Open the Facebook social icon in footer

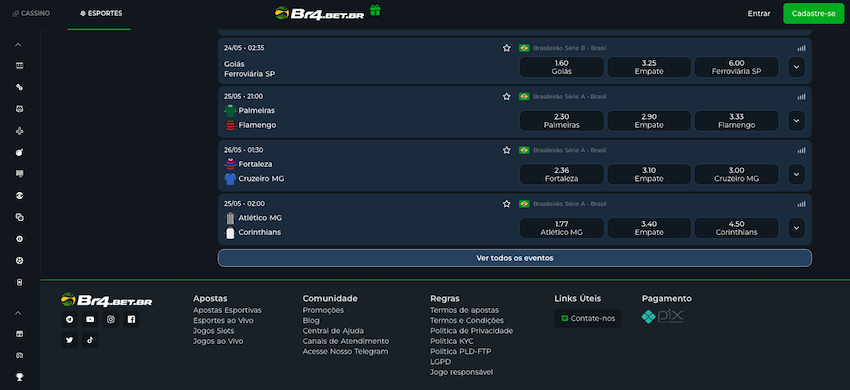(x=131, y=319)
